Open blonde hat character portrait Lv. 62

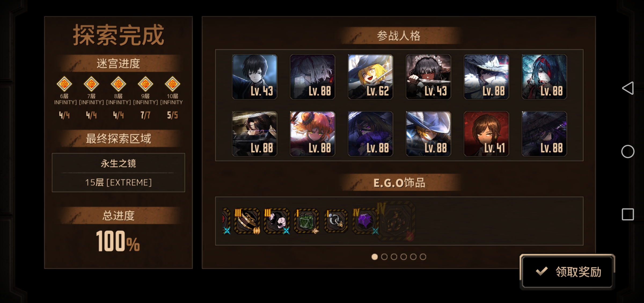point(371,77)
